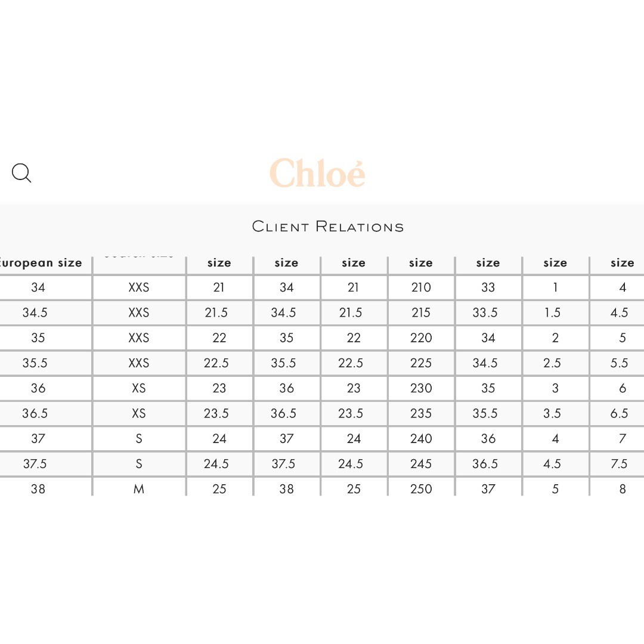This screenshot has width=644, height=644.
Task: Select the 210 cell in table
Action: click(x=421, y=287)
